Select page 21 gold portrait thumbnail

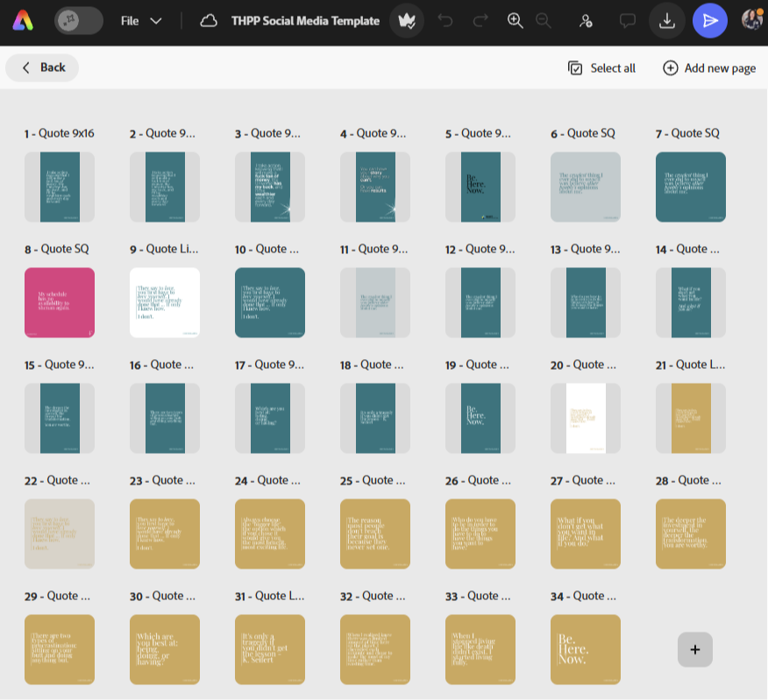(x=691, y=418)
